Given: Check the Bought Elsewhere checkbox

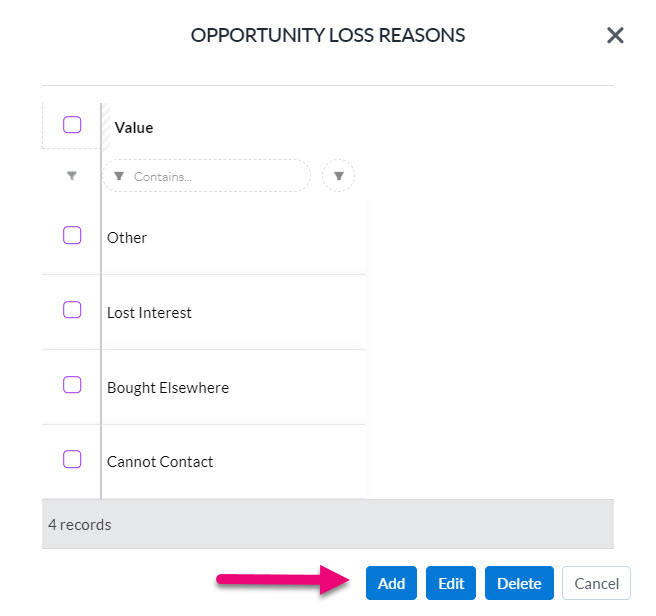Looking at the screenshot, I should (72, 385).
